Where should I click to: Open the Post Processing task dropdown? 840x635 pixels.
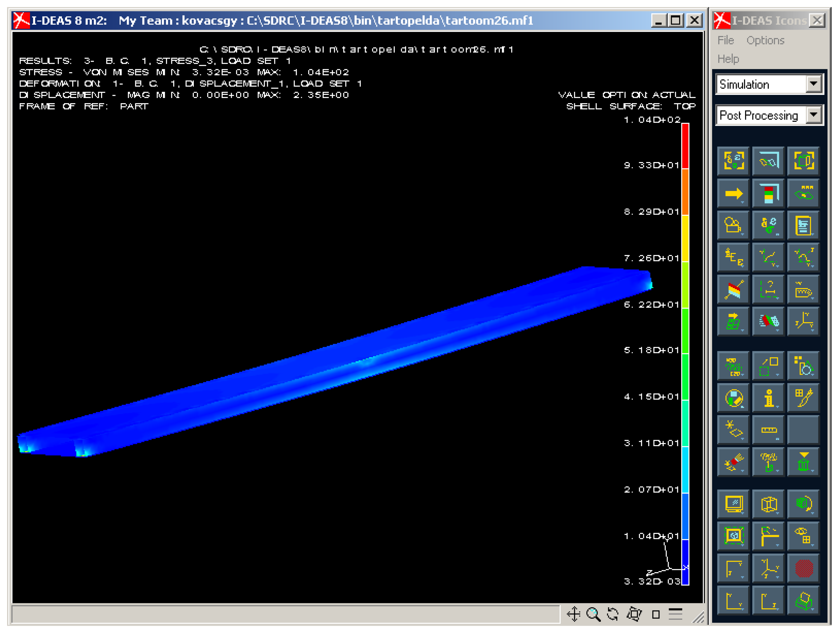813,115
